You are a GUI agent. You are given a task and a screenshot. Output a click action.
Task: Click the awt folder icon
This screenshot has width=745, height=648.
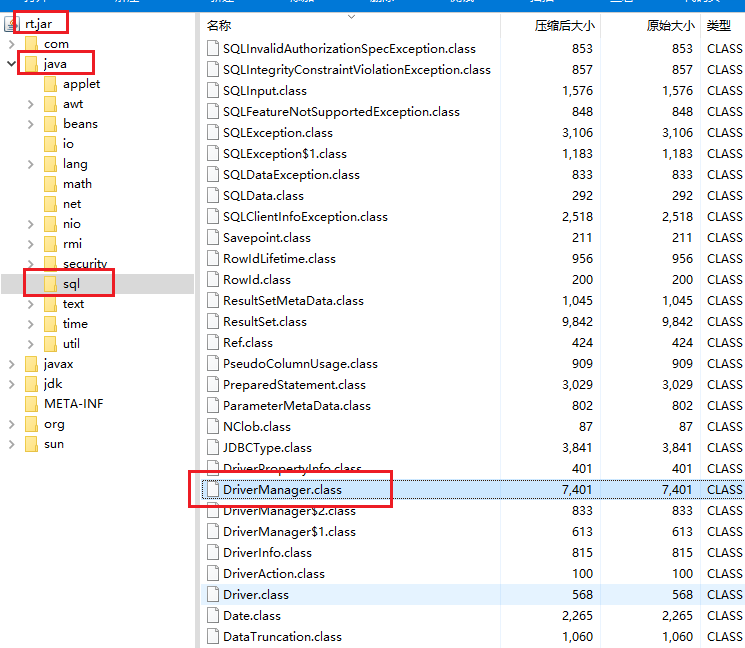pos(50,104)
